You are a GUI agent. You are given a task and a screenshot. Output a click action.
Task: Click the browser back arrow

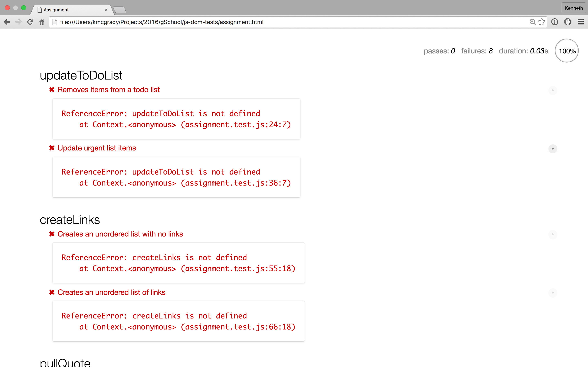click(x=7, y=22)
